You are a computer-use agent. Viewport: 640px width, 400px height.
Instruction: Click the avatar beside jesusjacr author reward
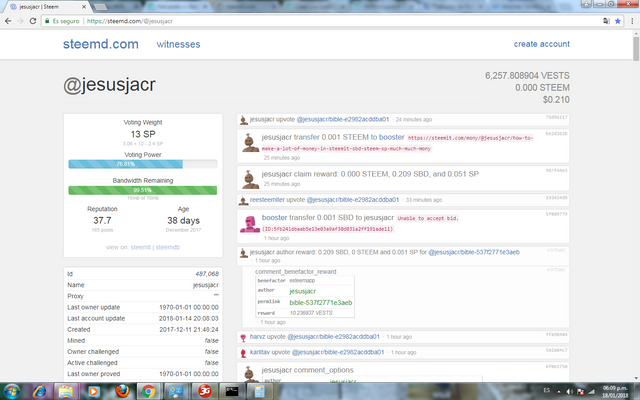point(243,253)
